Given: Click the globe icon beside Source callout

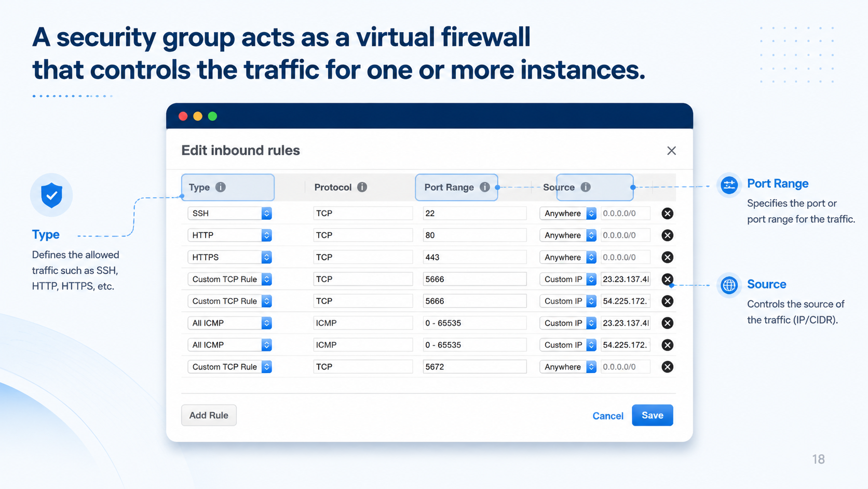Looking at the screenshot, I should (729, 285).
